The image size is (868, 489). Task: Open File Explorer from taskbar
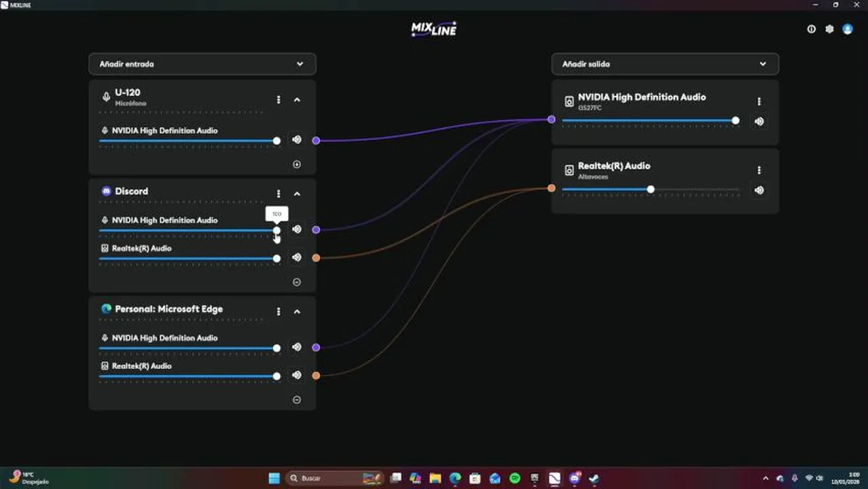435,478
